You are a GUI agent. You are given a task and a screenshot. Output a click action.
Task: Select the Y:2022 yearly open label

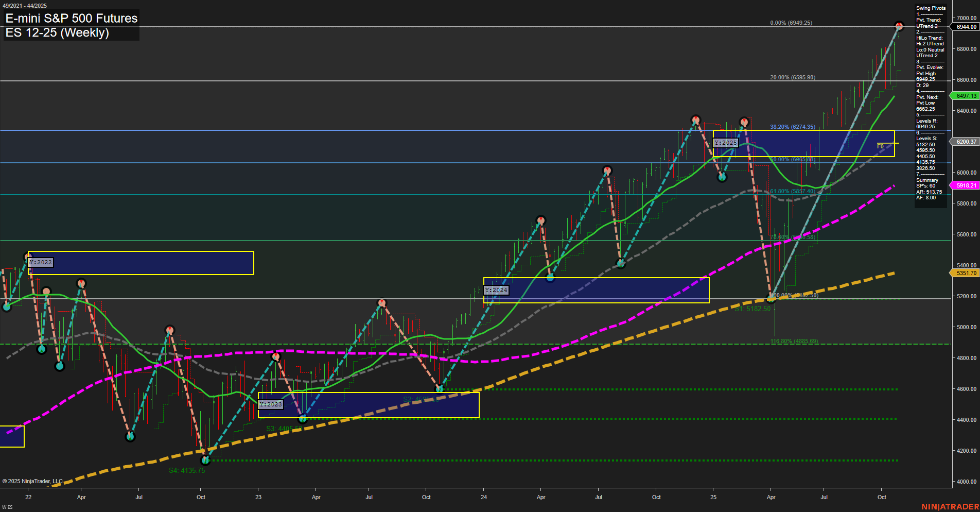tap(41, 262)
